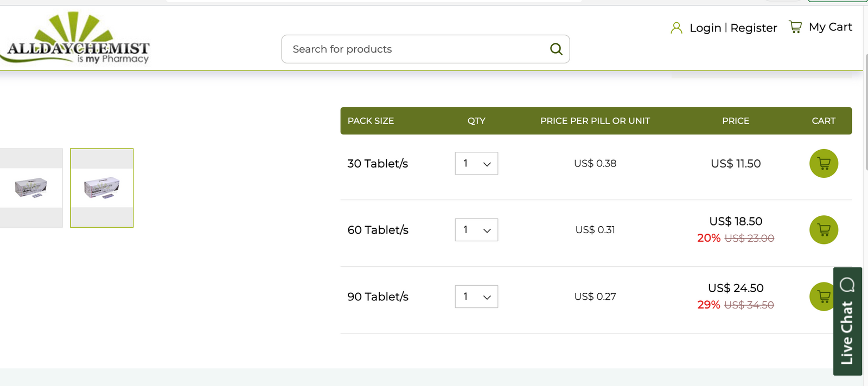Select the second highlighted product thumbnail
Image resolution: width=868 pixels, height=386 pixels.
102,188
